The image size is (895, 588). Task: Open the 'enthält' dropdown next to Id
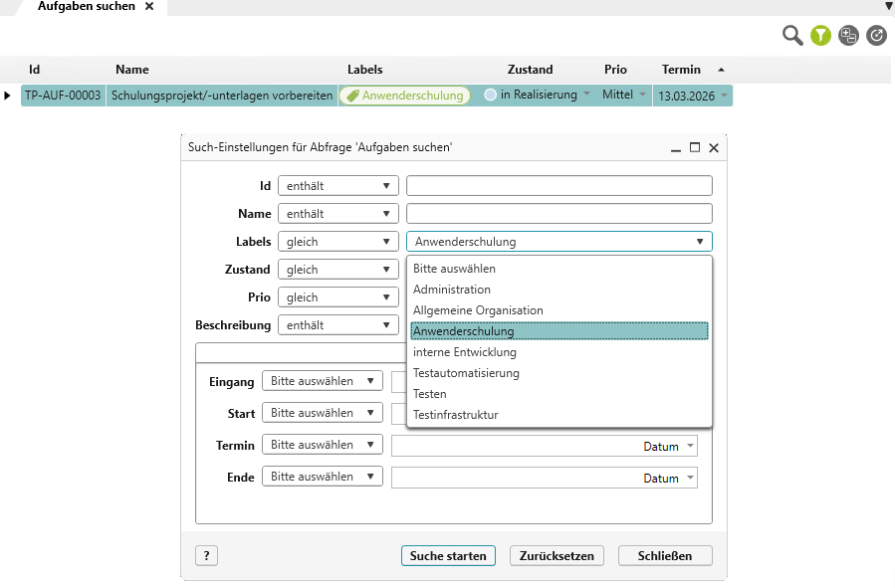click(x=337, y=185)
